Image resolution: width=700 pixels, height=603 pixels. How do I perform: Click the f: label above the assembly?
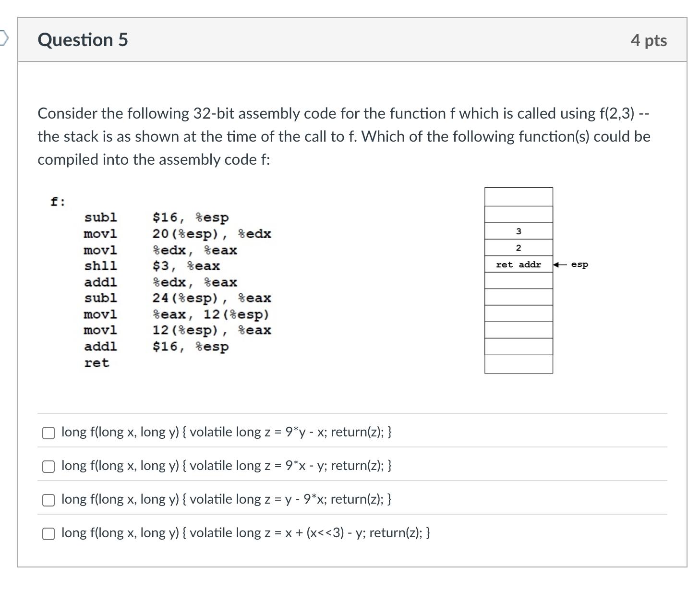[57, 202]
